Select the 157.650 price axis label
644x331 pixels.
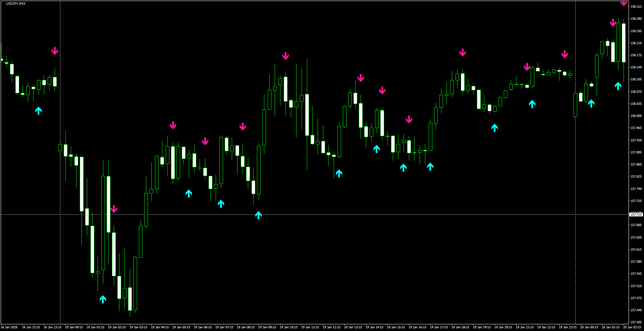point(636,238)
